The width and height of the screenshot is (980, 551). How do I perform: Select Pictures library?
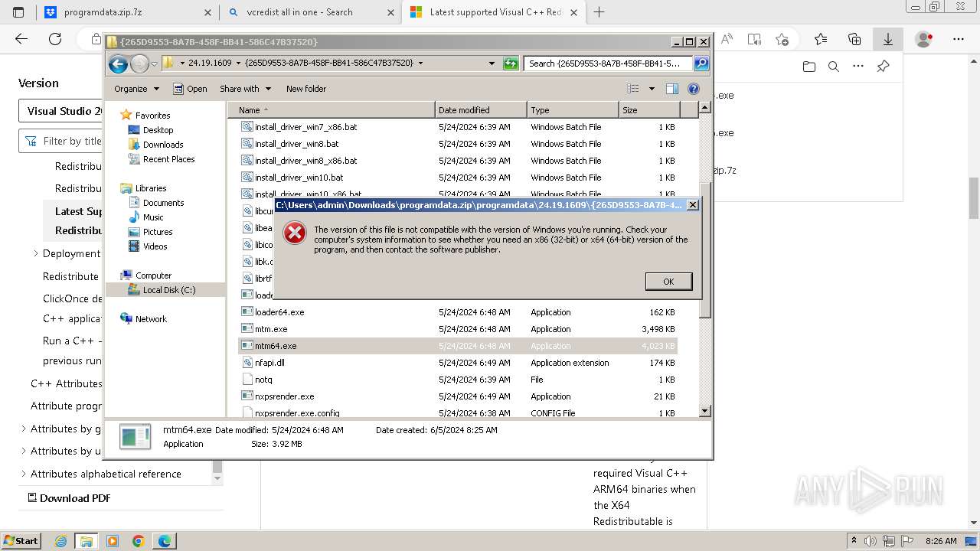tap(158, 232)
